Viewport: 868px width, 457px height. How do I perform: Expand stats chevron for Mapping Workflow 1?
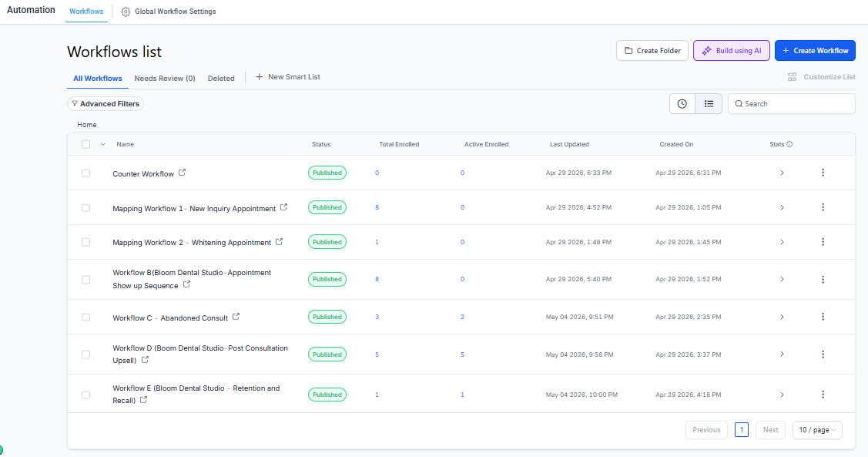click(x=782, y=207)
